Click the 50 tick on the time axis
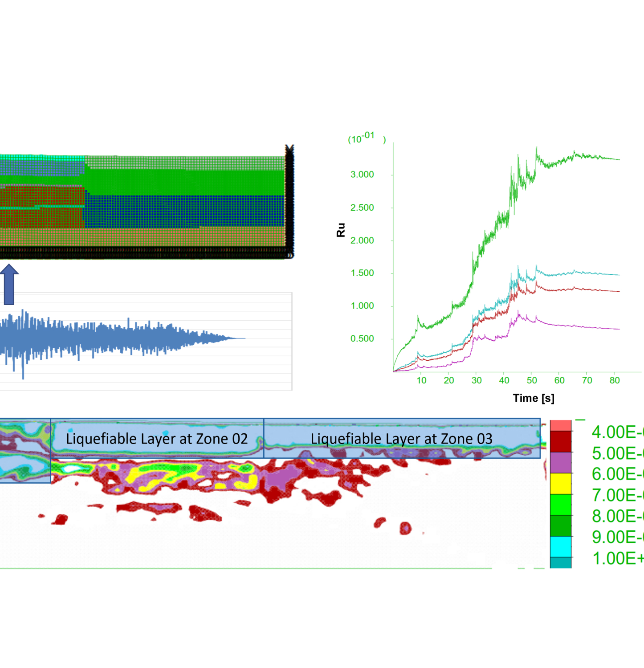 point(532,380)
